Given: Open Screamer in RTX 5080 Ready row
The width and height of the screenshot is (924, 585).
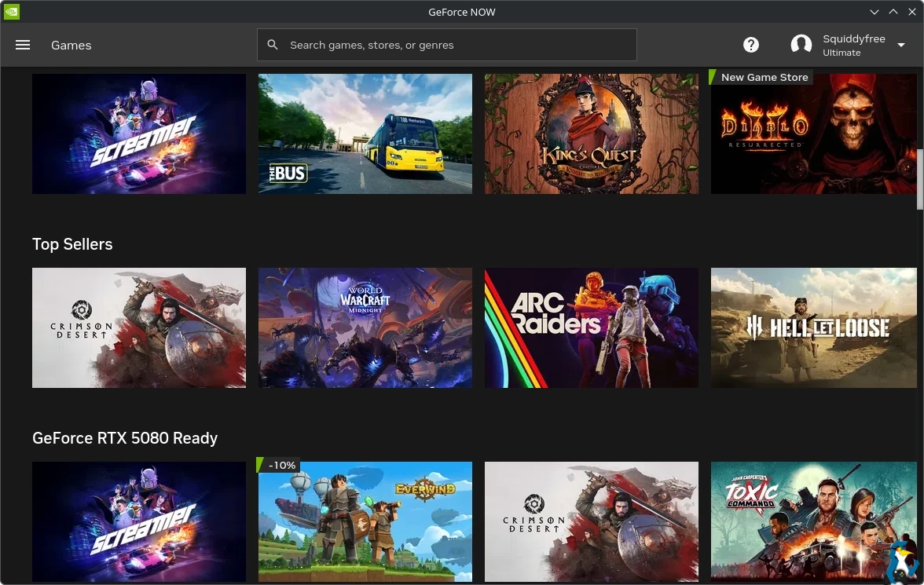Looking at the screenshot, I should tap(139, 521).
